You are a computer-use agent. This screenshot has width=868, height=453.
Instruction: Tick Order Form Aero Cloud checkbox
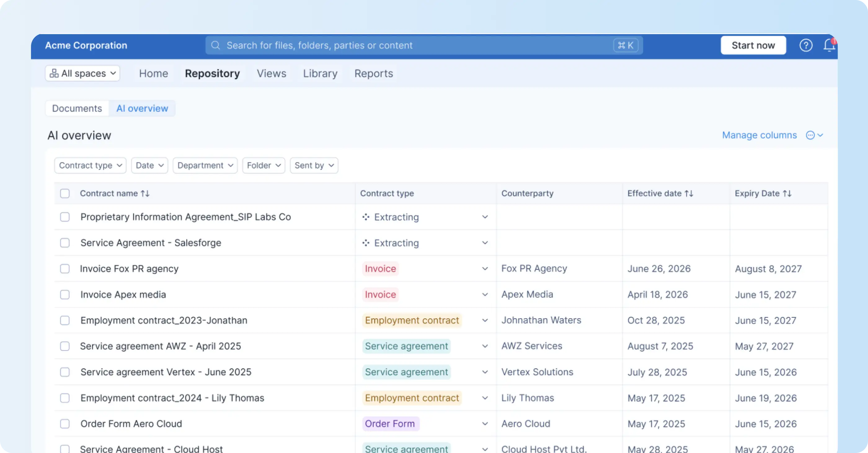65,424
